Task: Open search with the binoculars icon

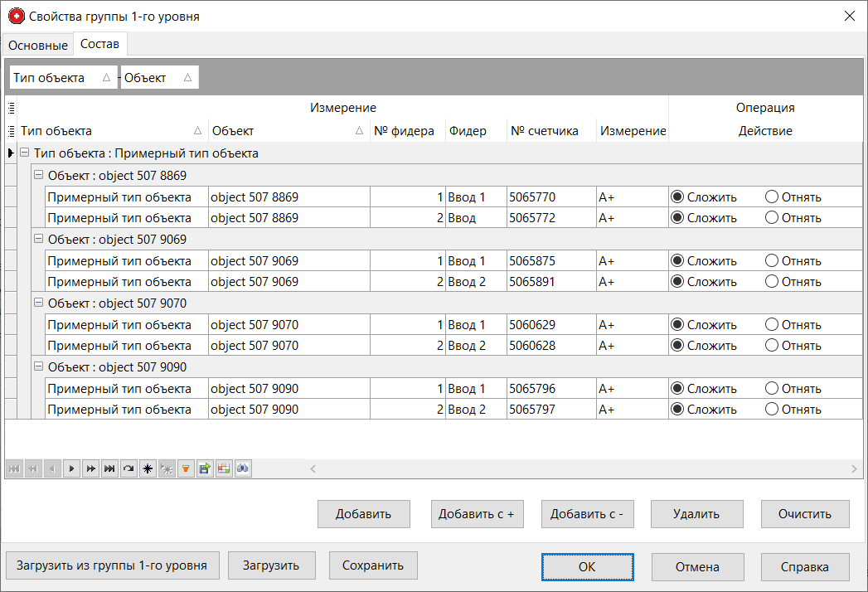Action: (243, 469)
